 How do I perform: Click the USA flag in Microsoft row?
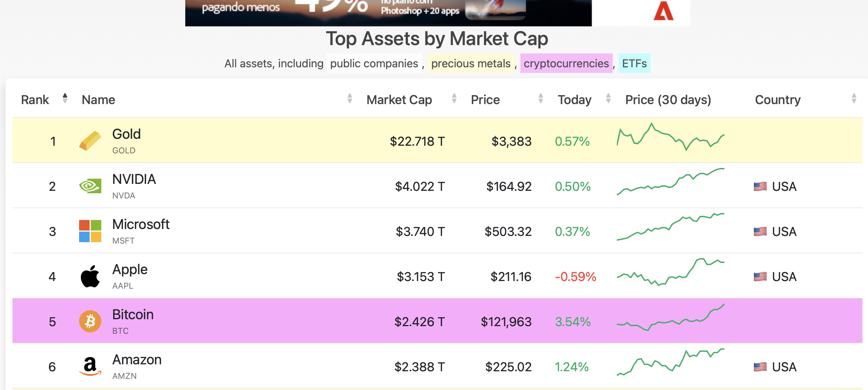(760, 232)
